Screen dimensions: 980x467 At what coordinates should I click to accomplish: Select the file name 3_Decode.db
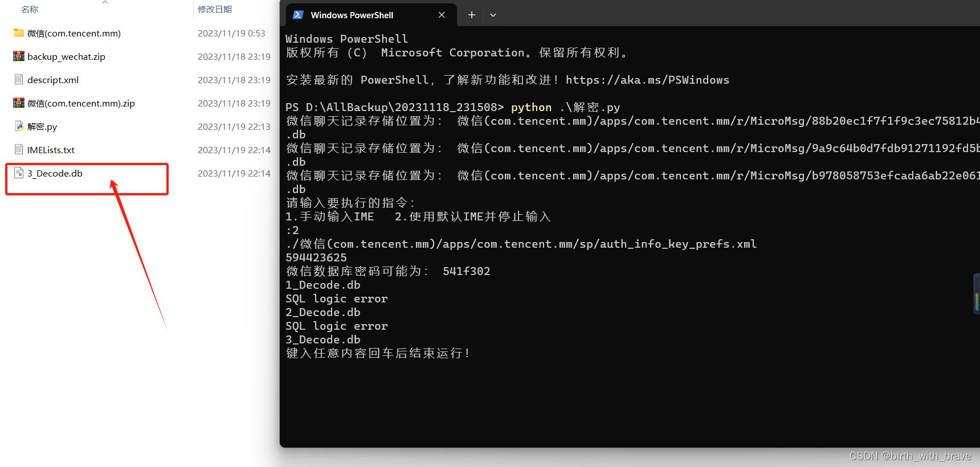point(55,173)
